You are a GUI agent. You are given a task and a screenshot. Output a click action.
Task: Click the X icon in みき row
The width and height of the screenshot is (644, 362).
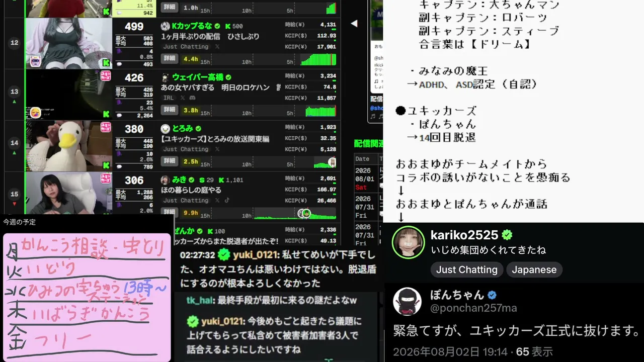(x=217, y=201)
